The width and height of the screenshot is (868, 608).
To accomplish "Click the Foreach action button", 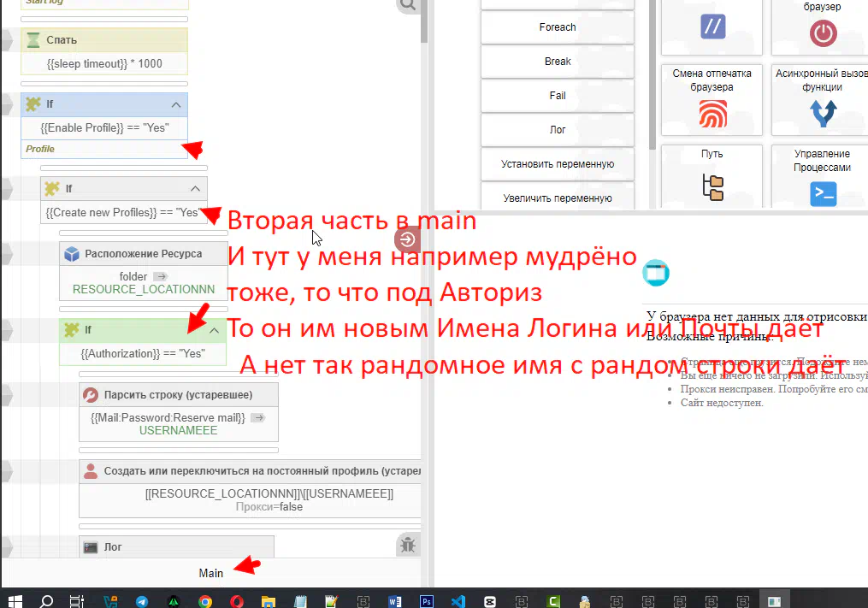I will [x=558, y=27].
